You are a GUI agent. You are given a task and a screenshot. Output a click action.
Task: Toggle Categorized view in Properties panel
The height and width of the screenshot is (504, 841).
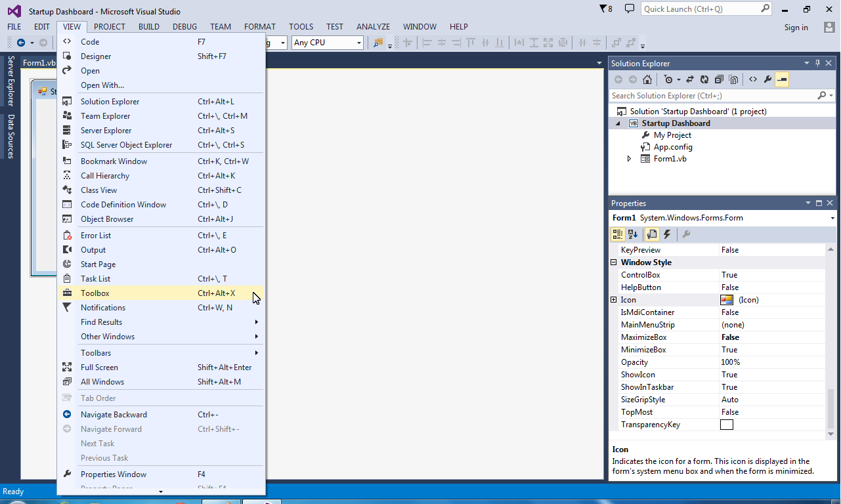point(617,234)
